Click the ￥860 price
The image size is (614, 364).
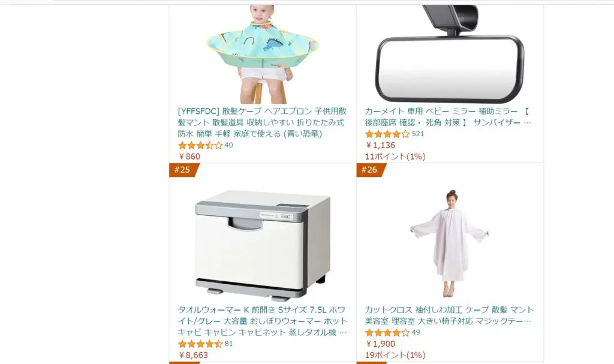189,157
